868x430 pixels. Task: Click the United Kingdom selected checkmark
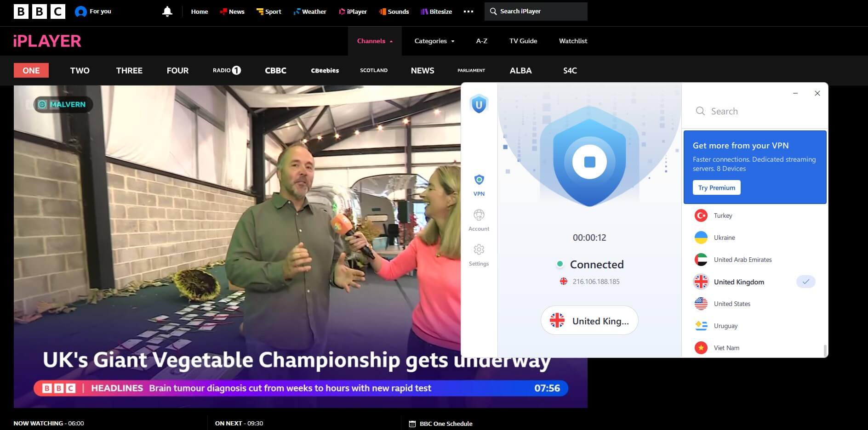[x=805, y=282]
